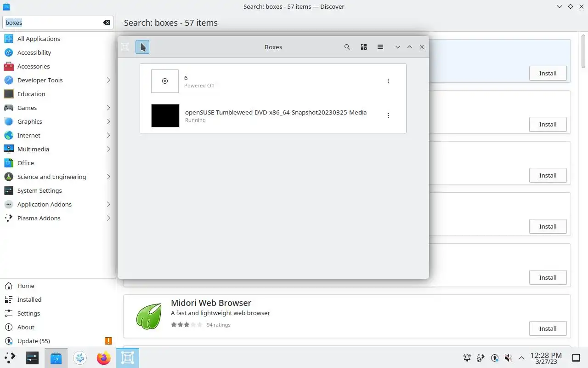This screenshot has width=588, height=368.
Task: Expand Games subcategories arrow
Action: pos(108,108)
